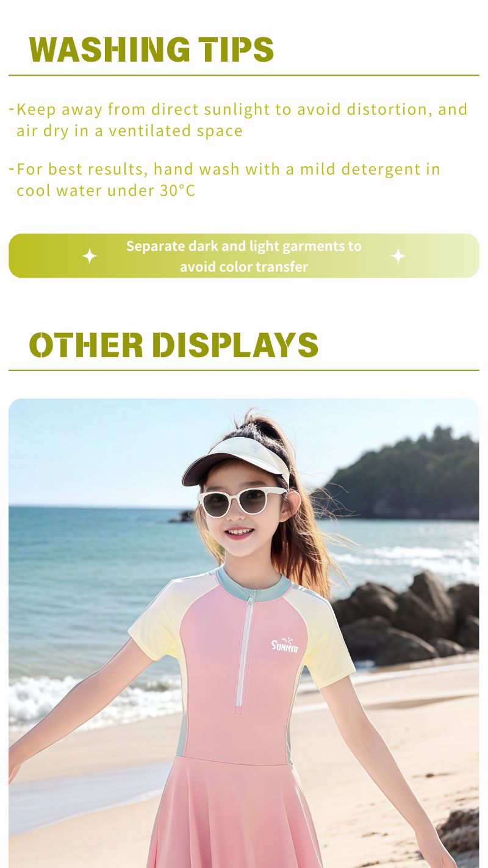Click the divider line under WASHING TIPS
Viewport: 488px width, 868px height.
point(244,75)
